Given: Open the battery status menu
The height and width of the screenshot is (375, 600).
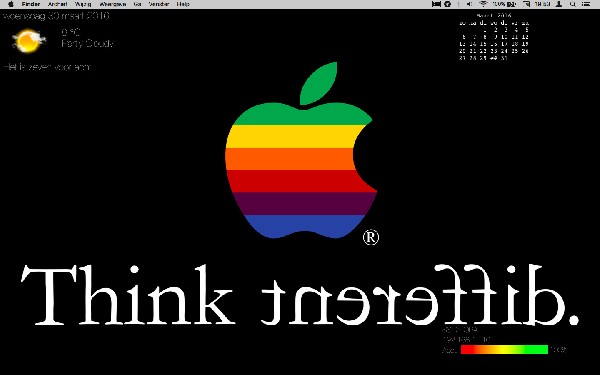Looking at the screenshot, I should 505,4.
